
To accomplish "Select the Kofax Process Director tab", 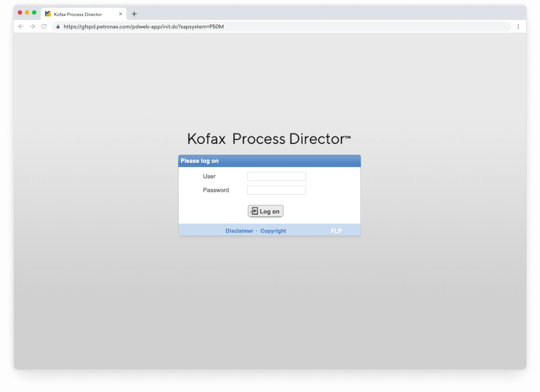I will pos(84,14).
